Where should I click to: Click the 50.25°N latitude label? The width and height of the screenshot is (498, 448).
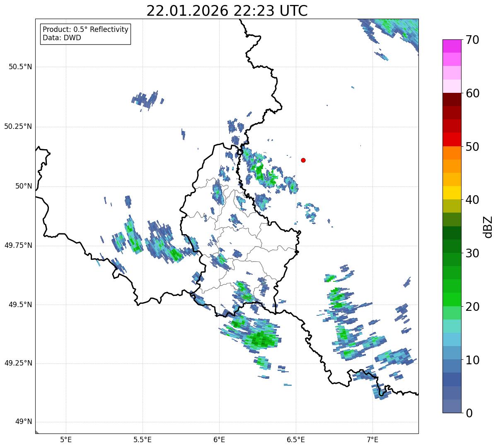18,126
